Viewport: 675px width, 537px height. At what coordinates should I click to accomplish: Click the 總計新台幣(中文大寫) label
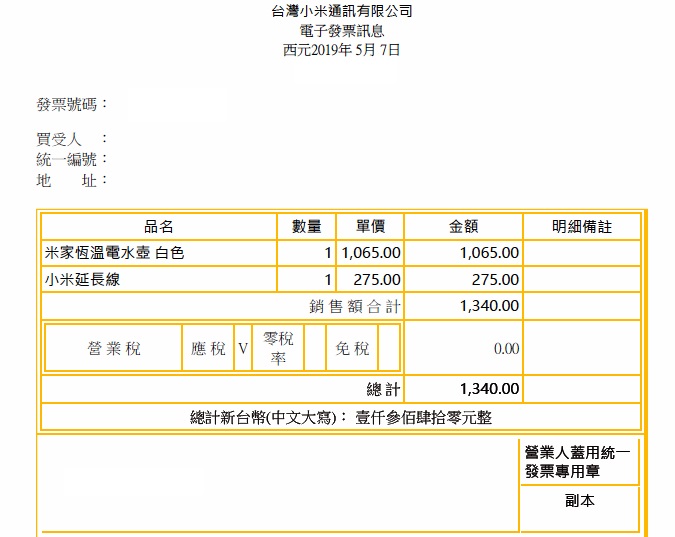(269, 417)
